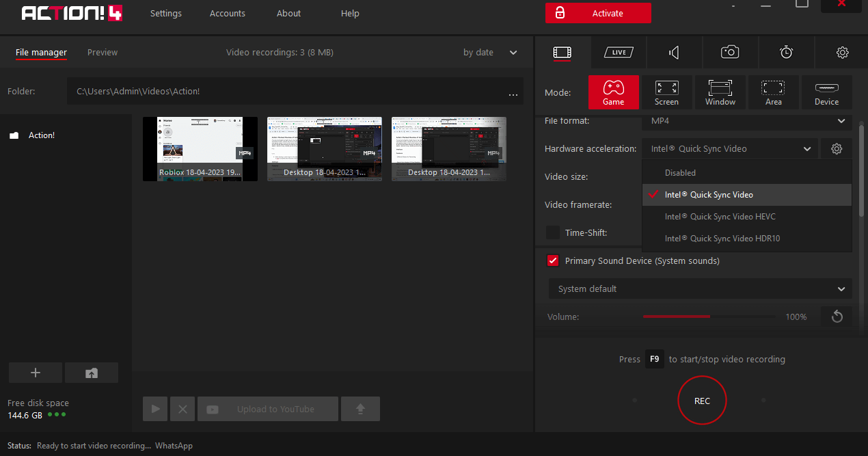Choose Disabled in hardware acceleration list

coord(747,173)
